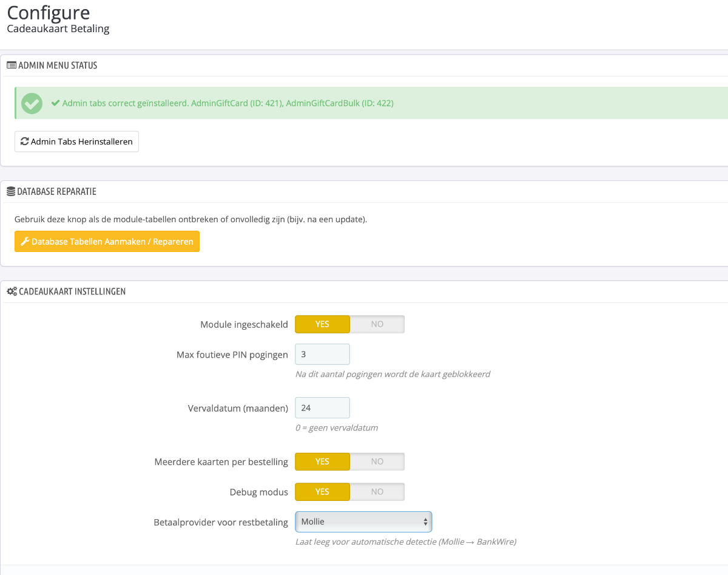Choose YES for Debug modus
The image size is (728, 575).
click(x=322, y=492)
